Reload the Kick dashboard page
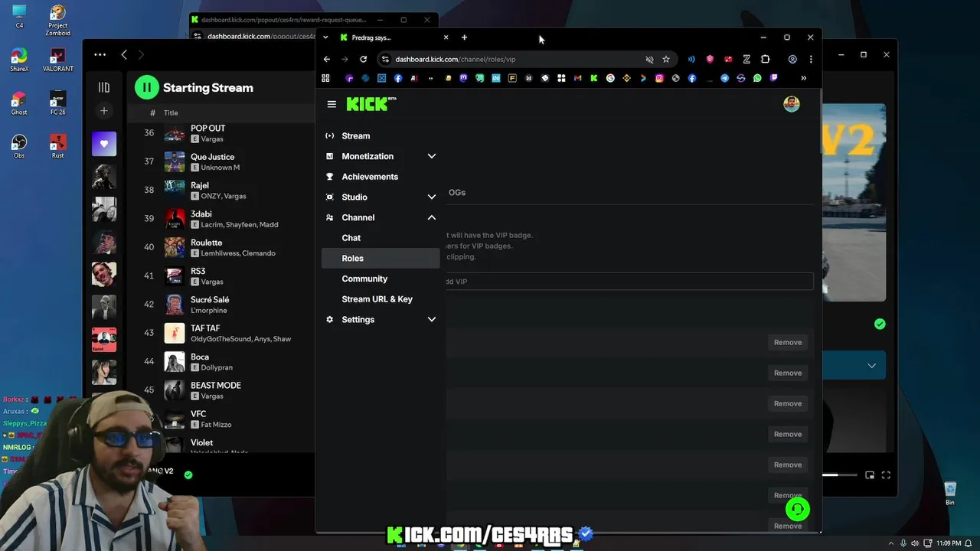Screen dimensions: 980x551 click(x=364, y=59)
